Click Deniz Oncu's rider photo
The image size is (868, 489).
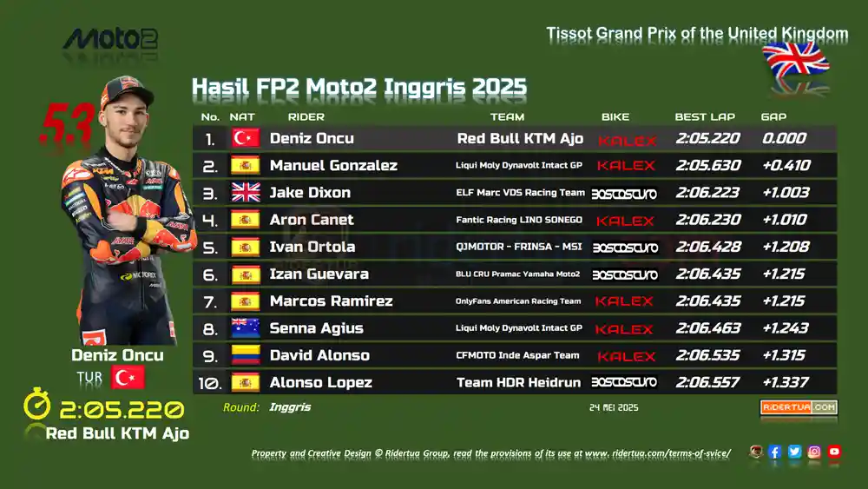pos(128,210)
